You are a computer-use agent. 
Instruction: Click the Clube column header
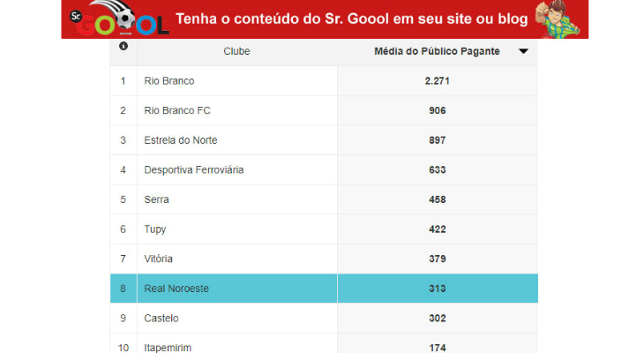[236, 51]
